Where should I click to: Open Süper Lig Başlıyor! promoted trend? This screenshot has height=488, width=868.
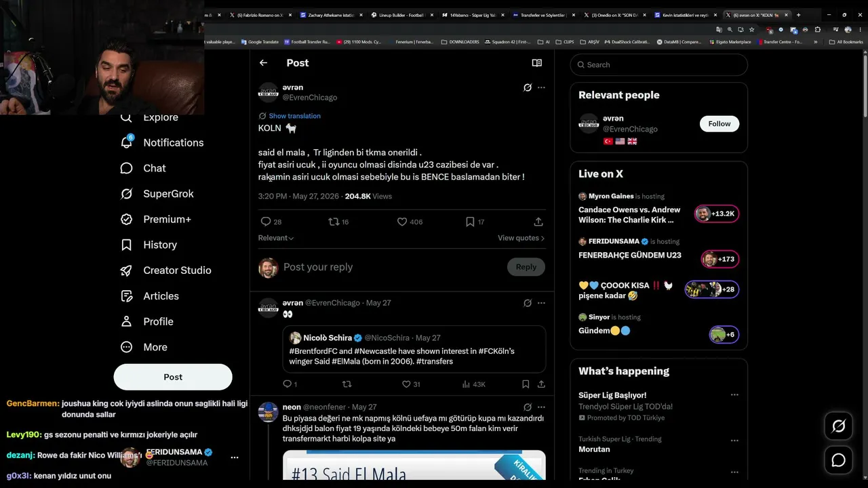point(612,395)
